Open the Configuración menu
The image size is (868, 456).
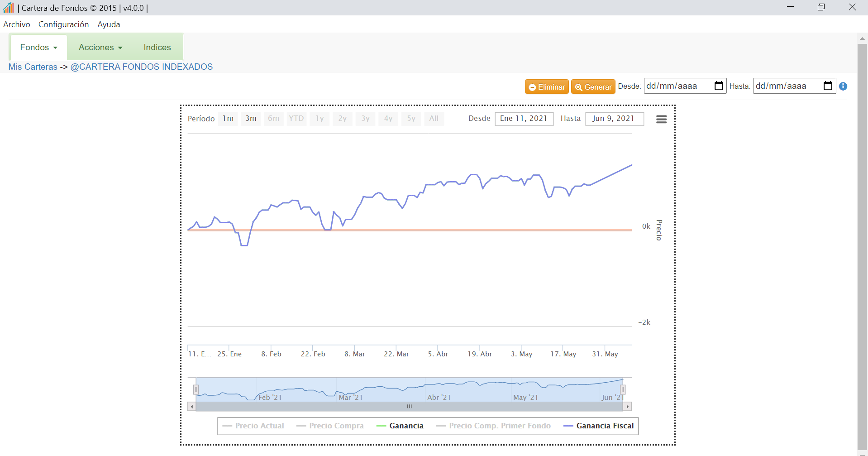pyautogui.click(x=63, y=24)
